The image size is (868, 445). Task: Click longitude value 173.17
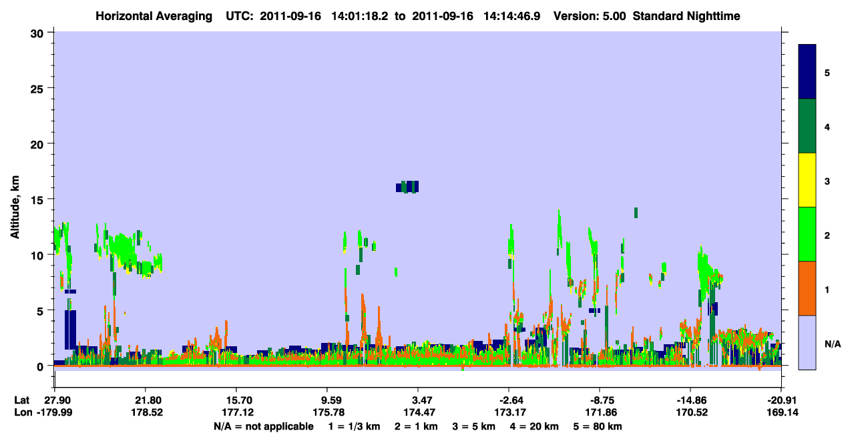[x=509, y=412]
